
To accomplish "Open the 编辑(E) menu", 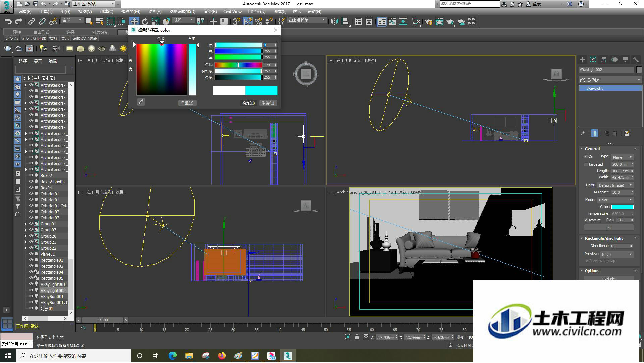I will [x=24, y=11].
